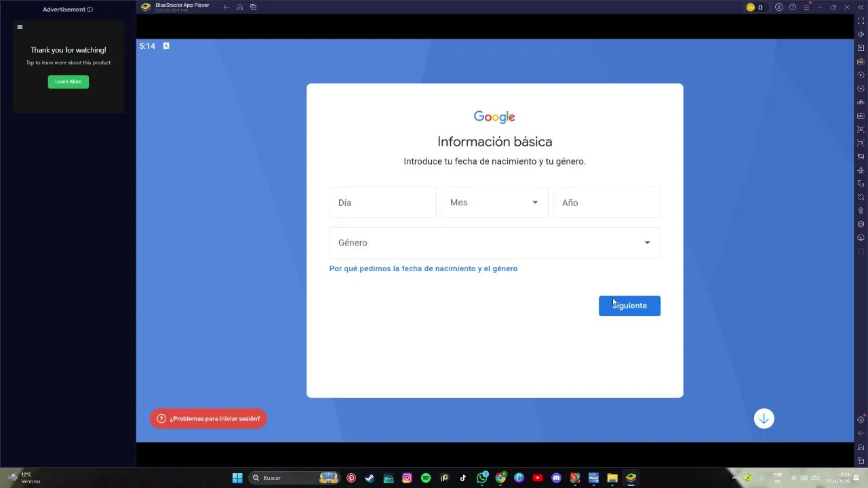Open WhatsApp from the taskbar

coord(482,478)
